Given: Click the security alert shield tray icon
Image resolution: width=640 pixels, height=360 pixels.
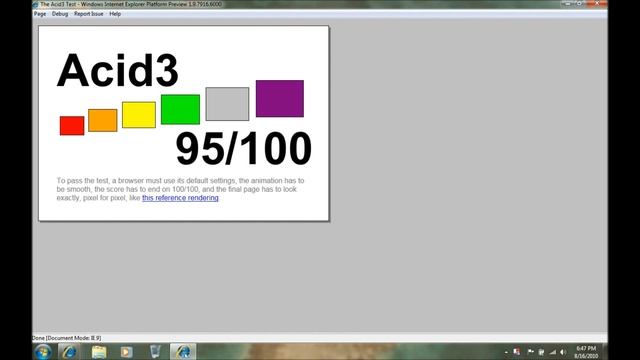Looking at the screenshot, I should (x=517, y=352).
